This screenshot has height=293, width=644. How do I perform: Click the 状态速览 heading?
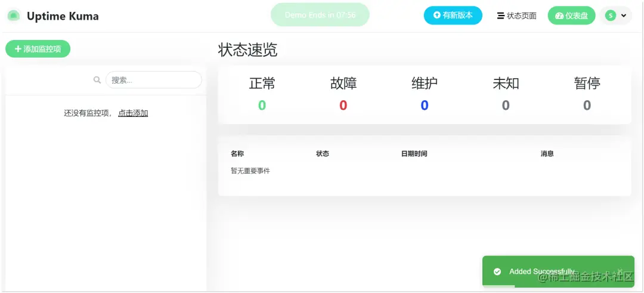pos(247,50)
